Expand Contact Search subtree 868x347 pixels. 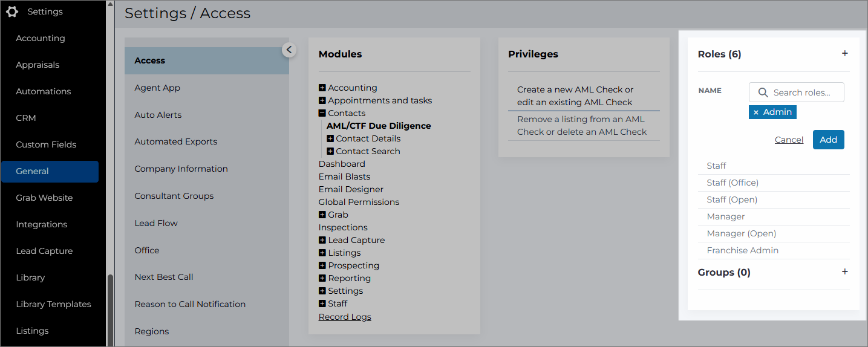click(x=330, y=151)
